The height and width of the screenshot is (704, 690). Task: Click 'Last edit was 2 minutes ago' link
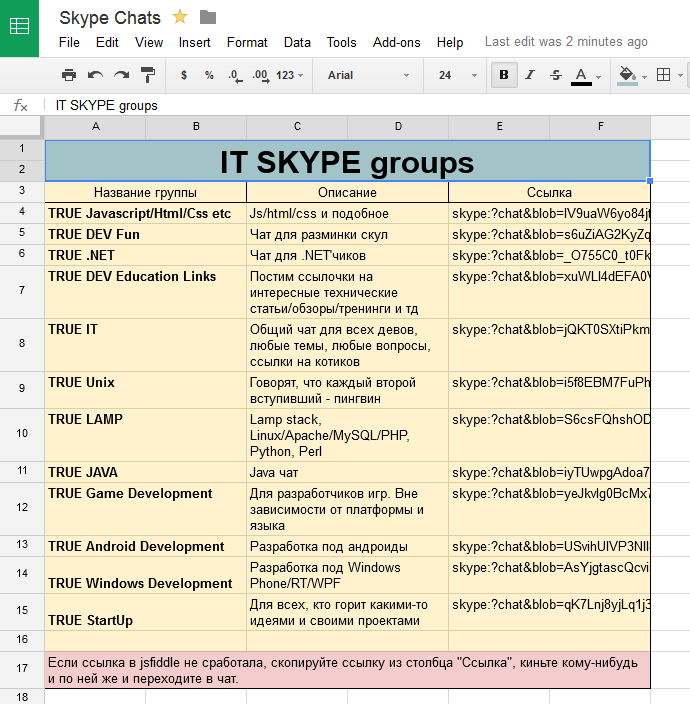566,42
